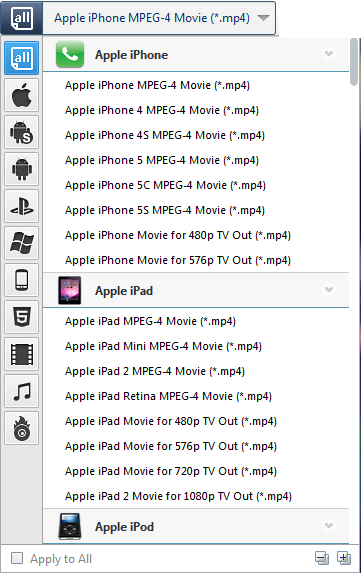361x573 pixels.
Task: Choose Apple iPad Mini MPEG-4 Movie
Action: click(x=163, y=346)
